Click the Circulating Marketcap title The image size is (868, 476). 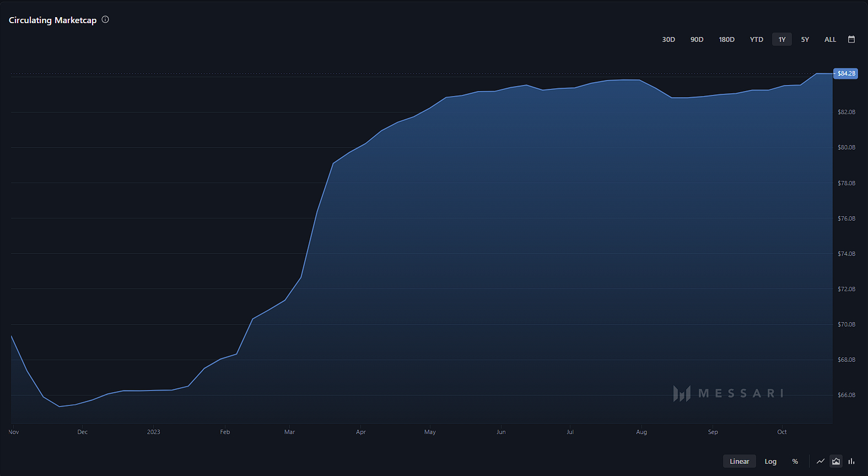[53, 20]
